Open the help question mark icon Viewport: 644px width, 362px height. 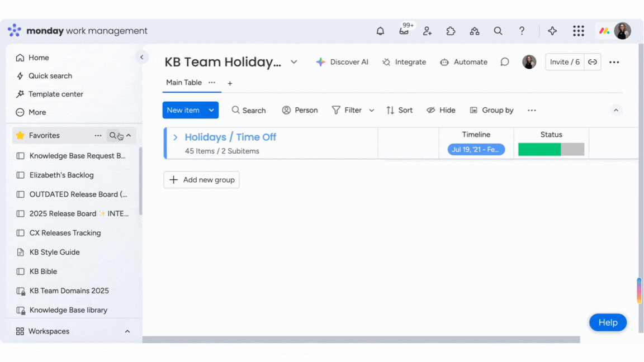[x=522, y=31]
